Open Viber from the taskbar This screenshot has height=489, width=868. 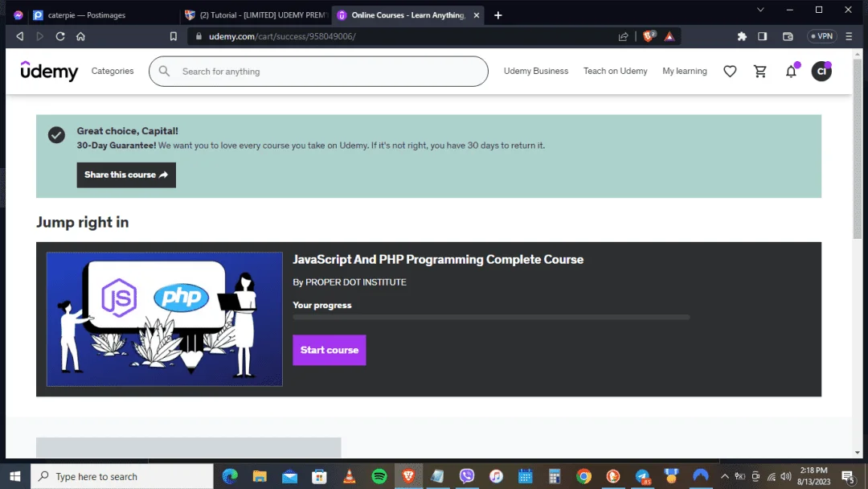(x=467, y=476)
